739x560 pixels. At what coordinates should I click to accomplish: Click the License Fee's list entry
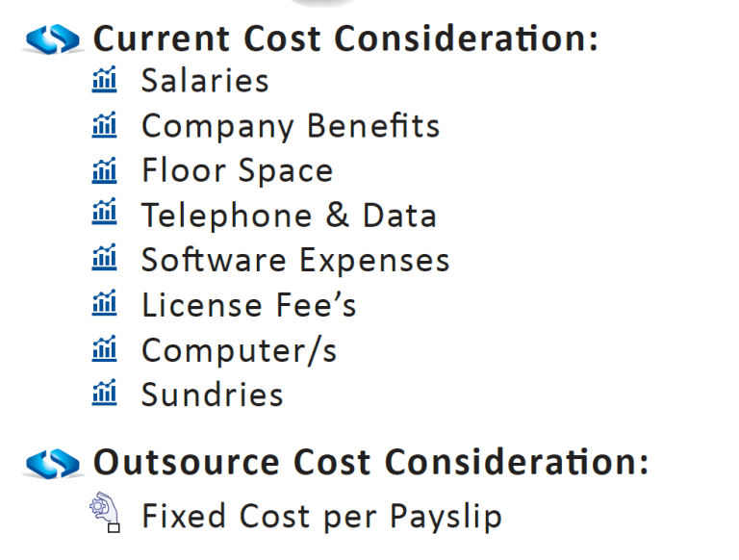248,305
